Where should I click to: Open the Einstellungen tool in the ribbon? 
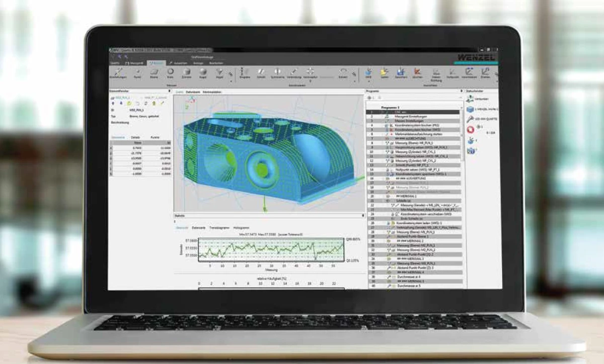pyautogui.click(x=118, y=73)
